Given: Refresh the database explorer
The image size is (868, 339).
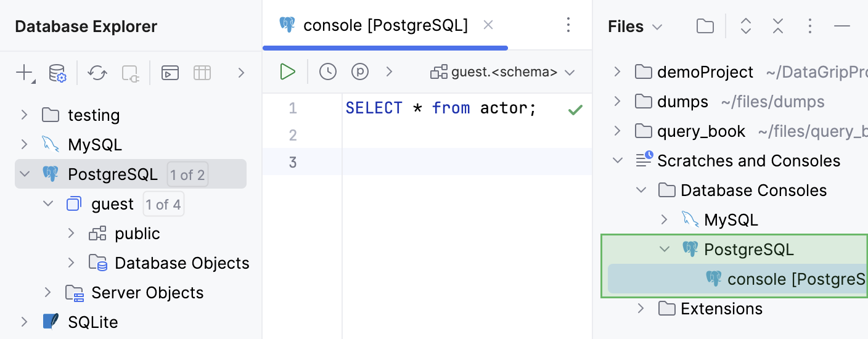Looking at the screenshot, I should pyautogui.click(x=97, y=73).
